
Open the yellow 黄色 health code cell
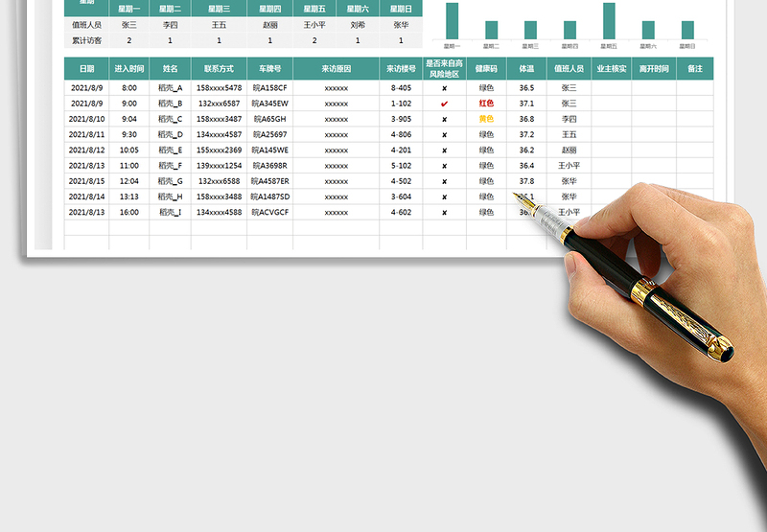[486, 119]
